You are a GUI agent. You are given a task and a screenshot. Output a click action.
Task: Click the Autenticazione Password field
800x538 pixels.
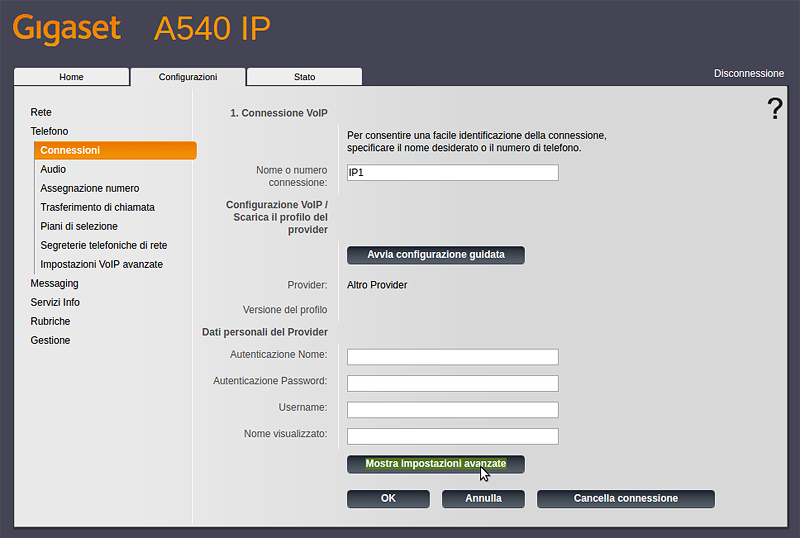453,383
